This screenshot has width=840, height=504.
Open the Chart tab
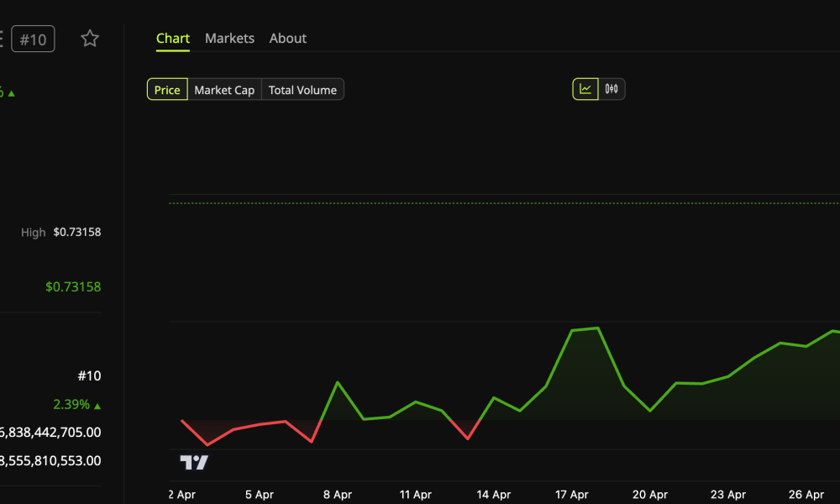pyautogui.click(x=172, y=39)
